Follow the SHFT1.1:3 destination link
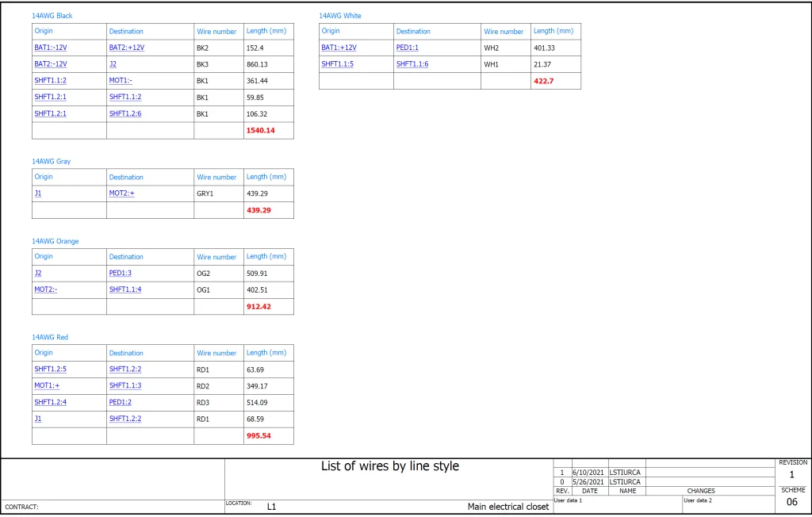Viewport: 812px width, 517px height. click(x=125, y=386)
